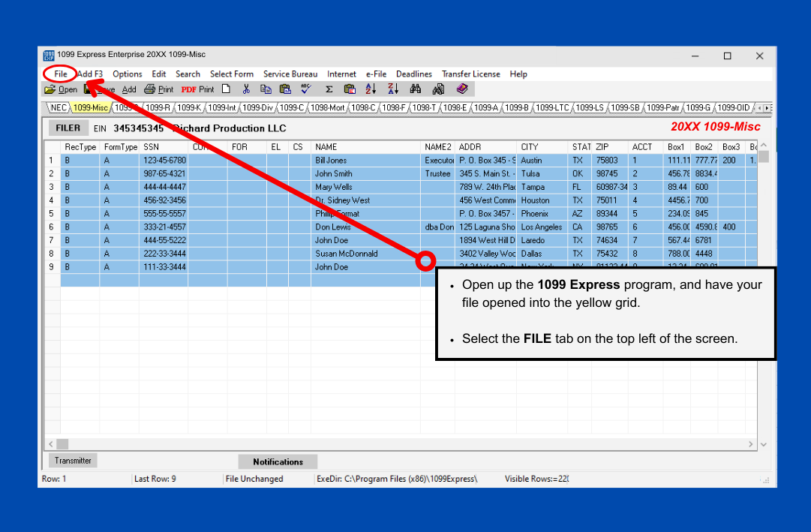This screenshot has width=811, height=532.
Task: Paste data using the Paste icon
Action: click(x=285, y=89)
